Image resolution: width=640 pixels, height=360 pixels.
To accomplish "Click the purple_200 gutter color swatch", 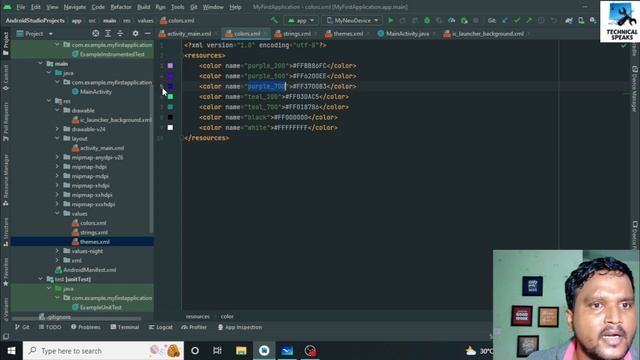I will 170,66.
